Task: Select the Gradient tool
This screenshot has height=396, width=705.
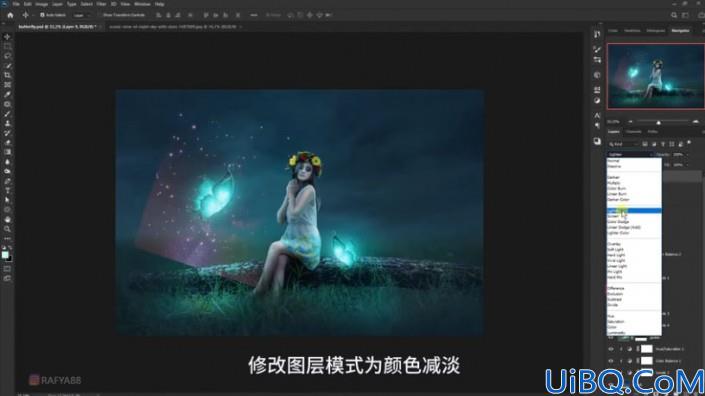Action: (7, 152)
